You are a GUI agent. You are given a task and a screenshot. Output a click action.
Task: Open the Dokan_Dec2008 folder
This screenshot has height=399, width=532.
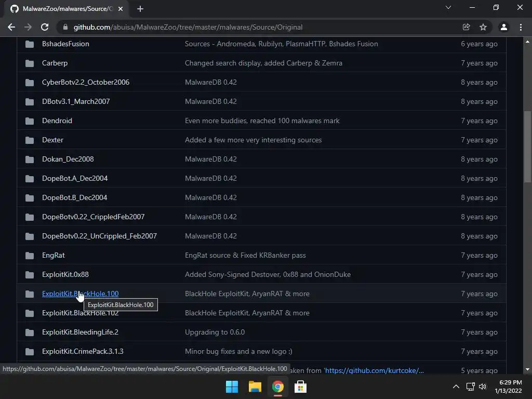click(68, 159)
